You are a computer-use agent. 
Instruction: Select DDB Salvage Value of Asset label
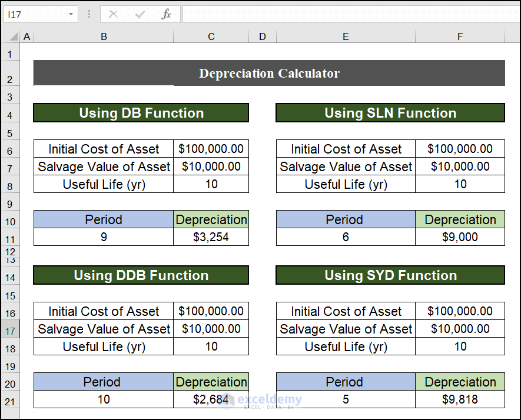[x=104, y=329]
